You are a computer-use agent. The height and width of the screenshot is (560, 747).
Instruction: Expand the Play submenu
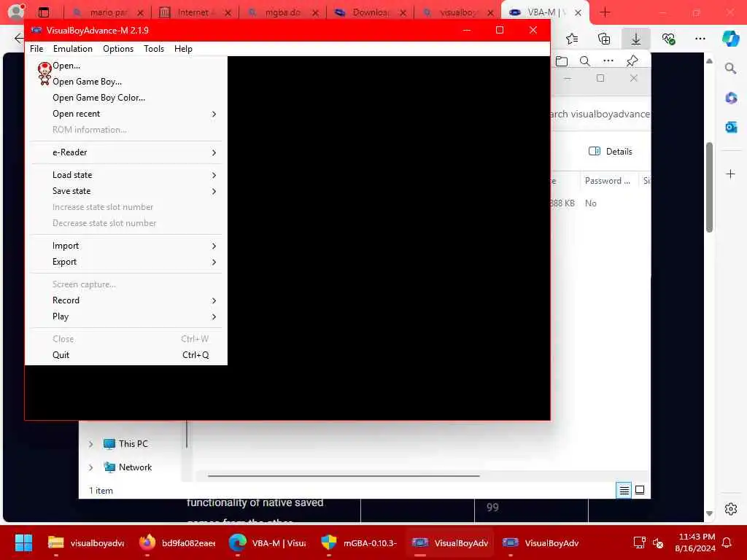(x=125, y=316)
